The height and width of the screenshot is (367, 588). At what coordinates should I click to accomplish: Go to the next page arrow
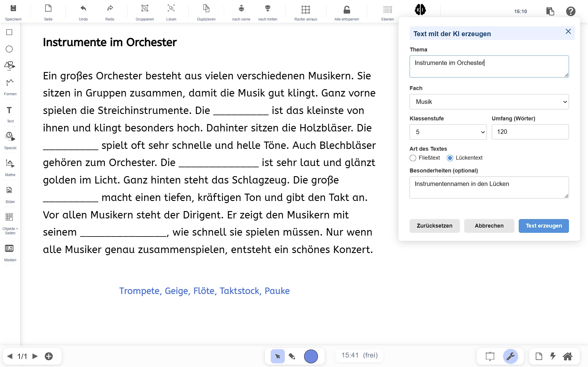tap(35, 356)
